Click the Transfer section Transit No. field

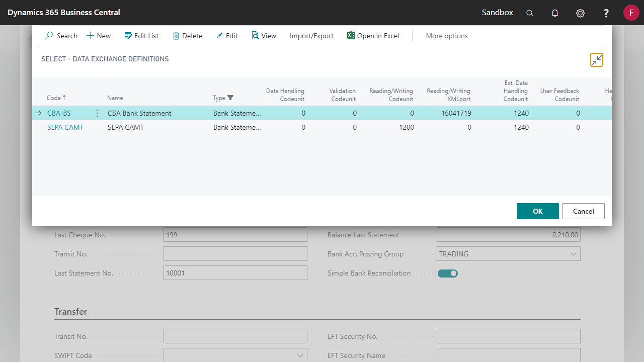(x=235, y=336)
